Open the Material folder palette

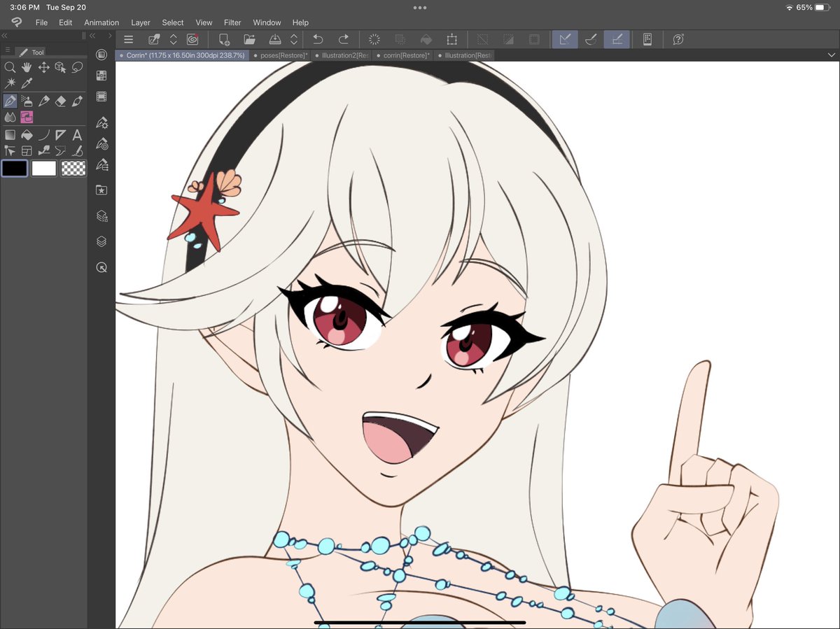101,190
